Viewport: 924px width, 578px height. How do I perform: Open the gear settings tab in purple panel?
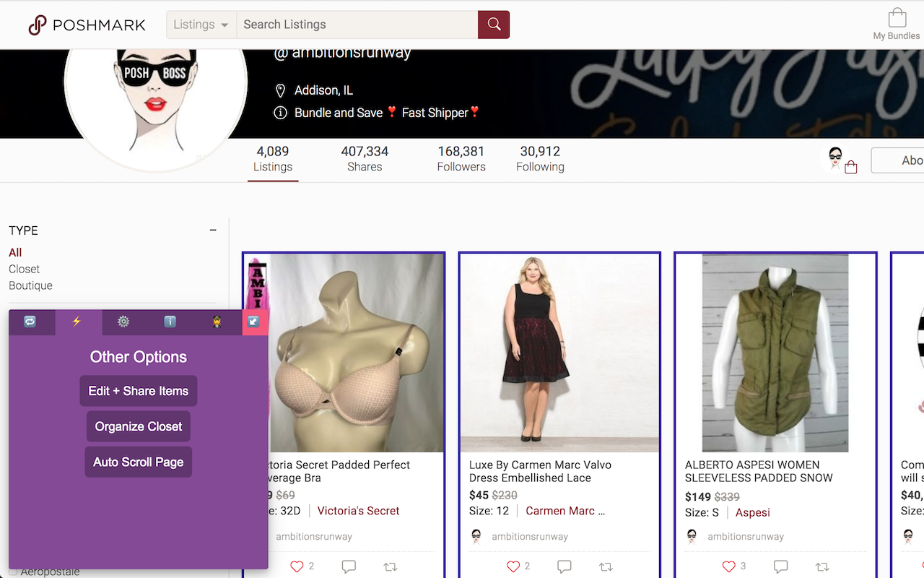point(123,322)
